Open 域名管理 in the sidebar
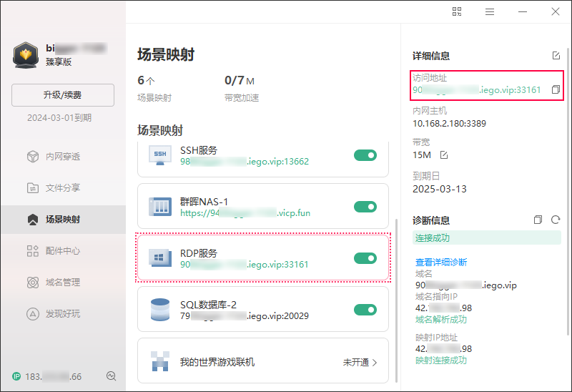The width and height of the screenshot is (572, 392). tap(63, 283)
